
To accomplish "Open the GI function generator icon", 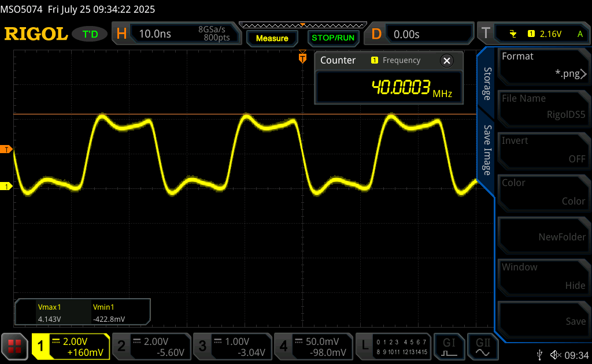I will [x=449, y=346].
